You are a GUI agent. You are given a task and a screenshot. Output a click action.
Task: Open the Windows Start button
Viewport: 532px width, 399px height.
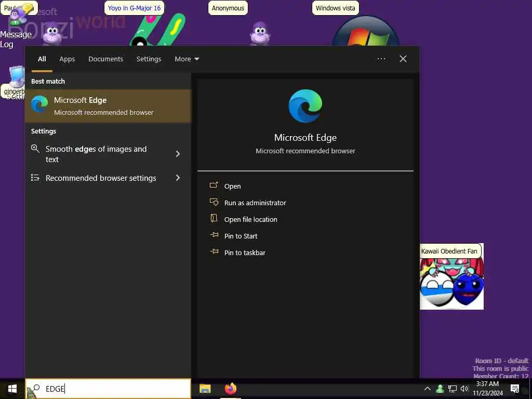click(12, 389)
